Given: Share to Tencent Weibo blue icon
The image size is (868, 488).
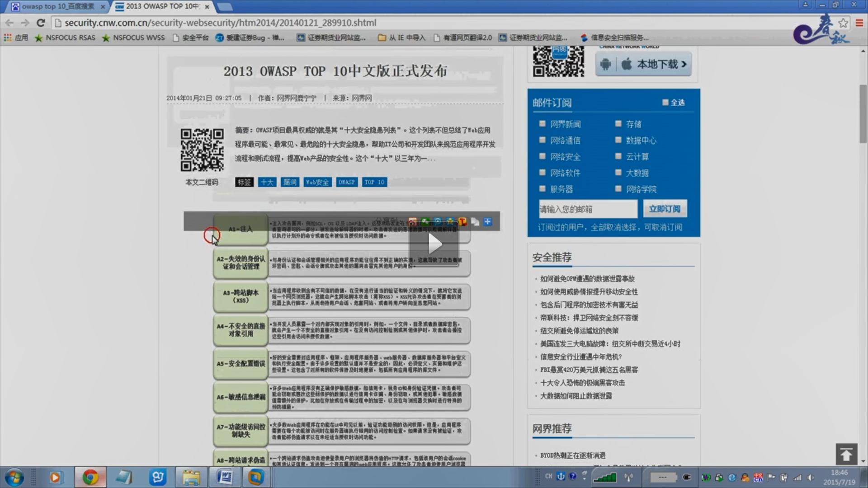Looking at the screenshot, I should (438, 221).
